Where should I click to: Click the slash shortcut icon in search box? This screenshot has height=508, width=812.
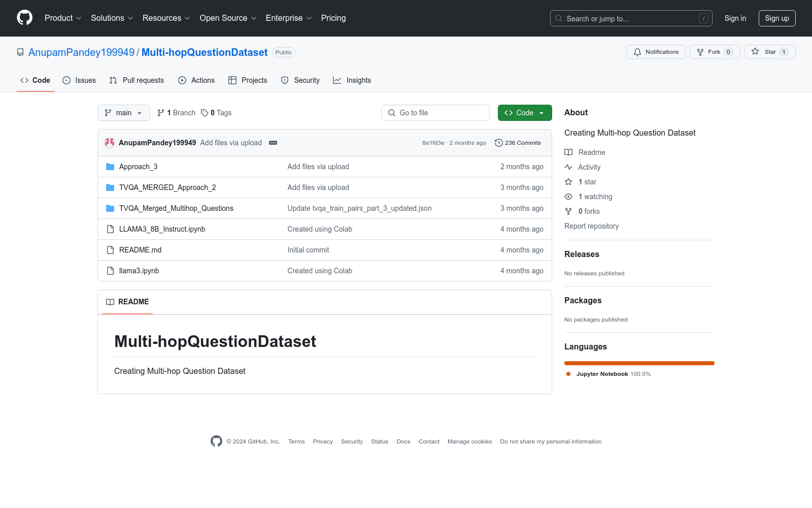703,18
